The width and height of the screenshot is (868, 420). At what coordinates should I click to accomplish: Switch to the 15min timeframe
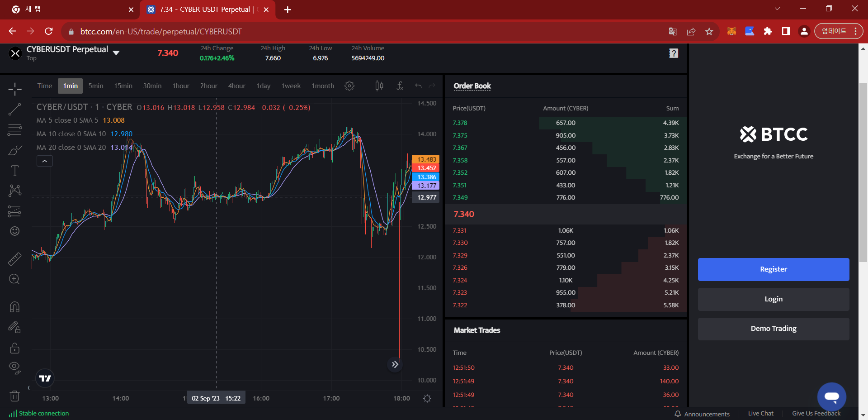(123, 86)
